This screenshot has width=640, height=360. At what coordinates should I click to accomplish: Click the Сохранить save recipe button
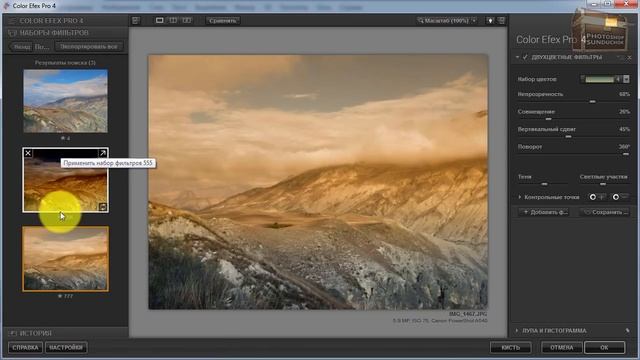pyautogui.click(x=605, y=212)
